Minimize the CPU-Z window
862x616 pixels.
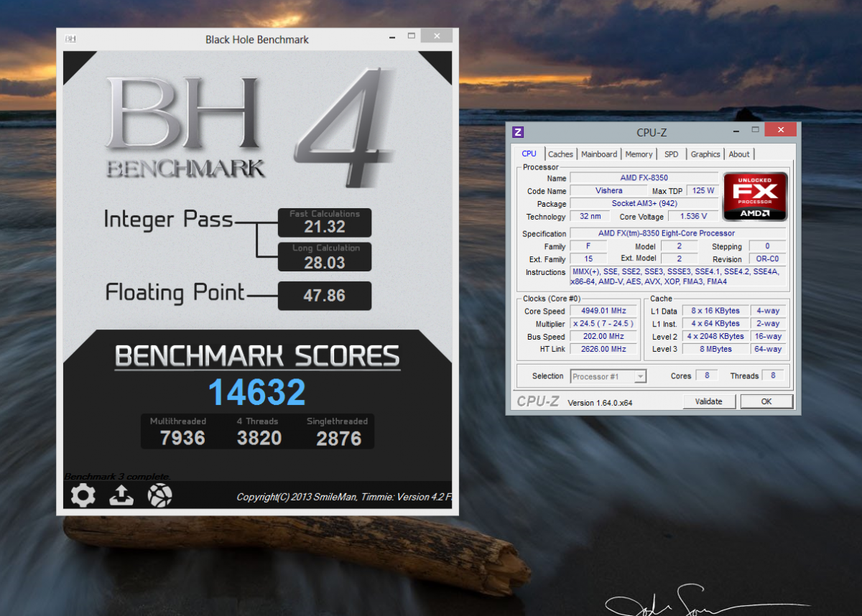(x=736, y=131)
